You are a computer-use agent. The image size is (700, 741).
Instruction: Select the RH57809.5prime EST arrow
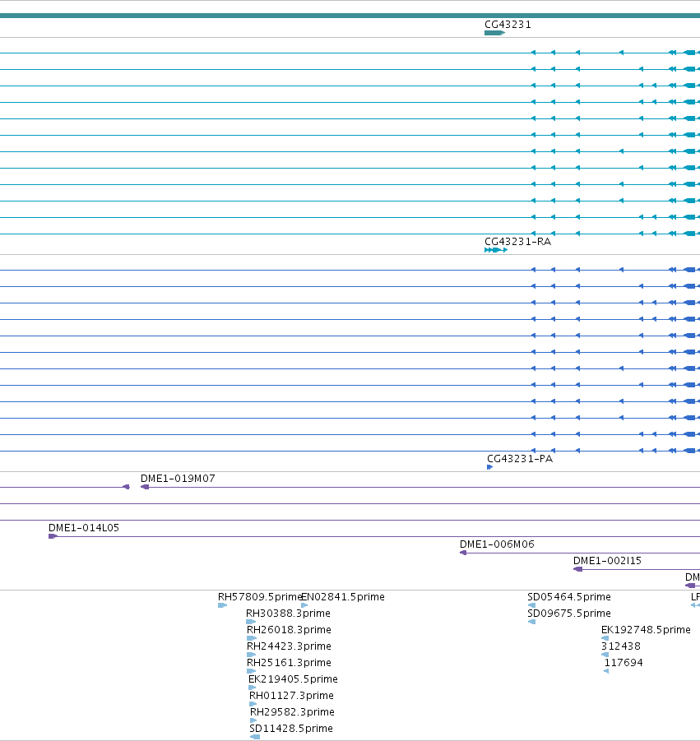tap(222, 605)
